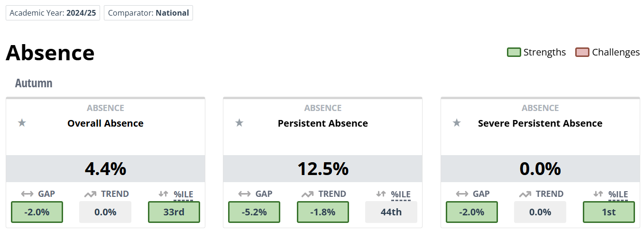This screenshot has height=231, width=644.
Task: Click the %ILE sort icon under Persistent Absence
Action: [x=381, y=194]
